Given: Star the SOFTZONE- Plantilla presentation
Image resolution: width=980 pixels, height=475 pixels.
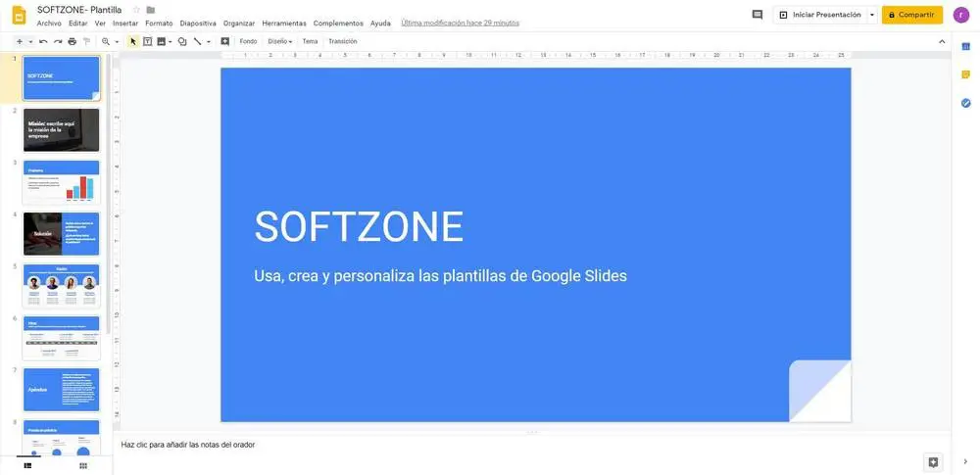Looking at the screenshot, I should 136,10.
